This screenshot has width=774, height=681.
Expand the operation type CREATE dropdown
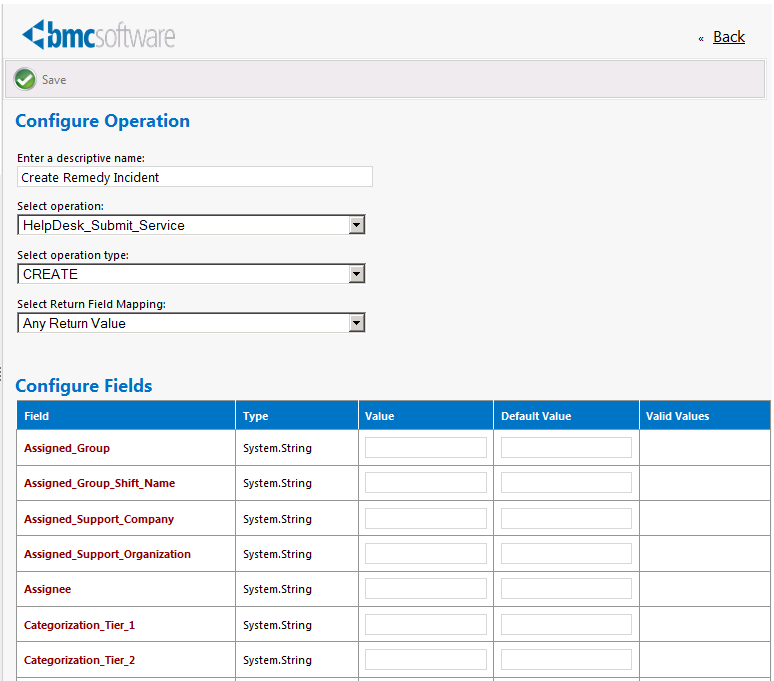click(356, 274)
